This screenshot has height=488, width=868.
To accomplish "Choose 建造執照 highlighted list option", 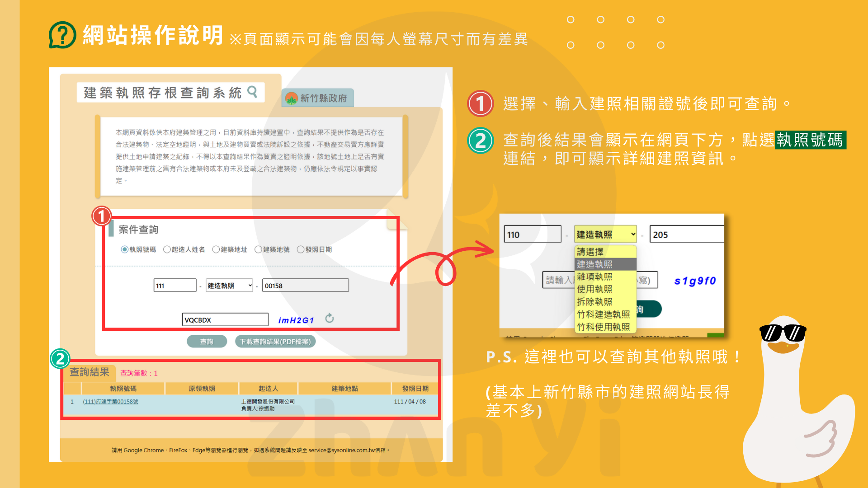I will point(605,264).
